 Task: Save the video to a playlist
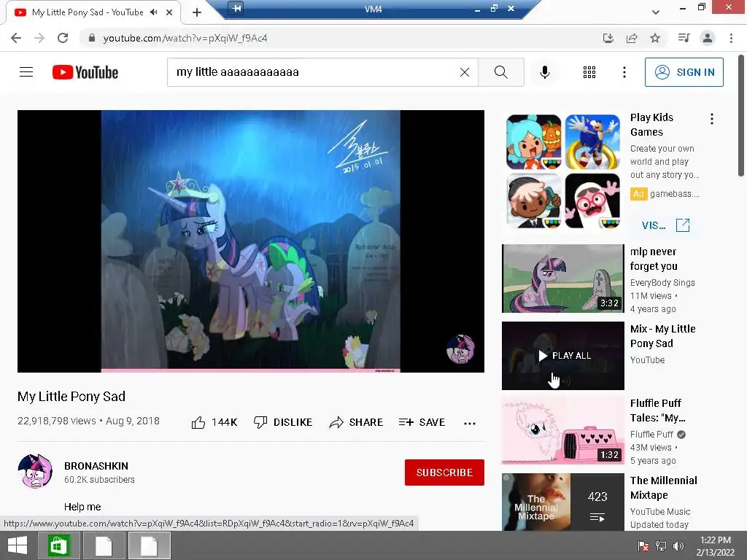click(422, 422)
